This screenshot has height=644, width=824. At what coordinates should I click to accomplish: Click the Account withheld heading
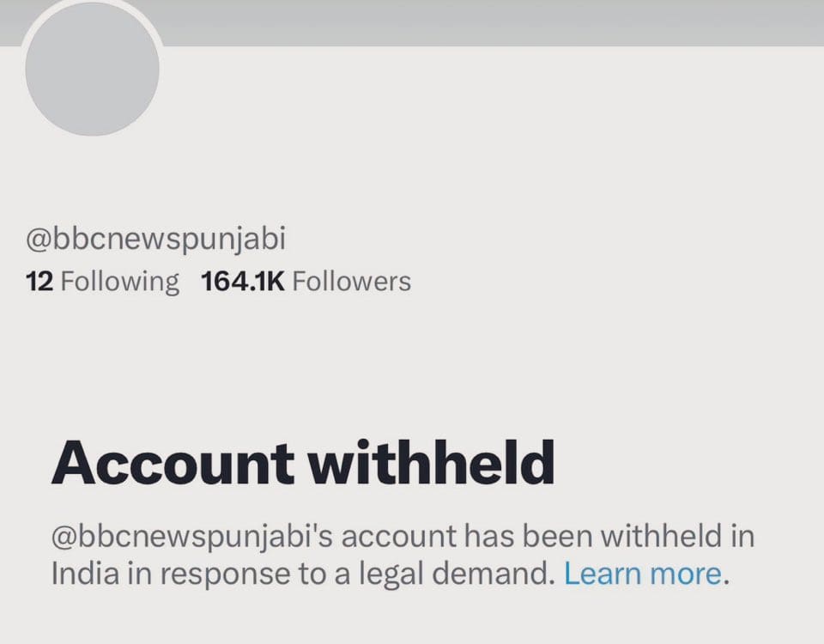302,463
